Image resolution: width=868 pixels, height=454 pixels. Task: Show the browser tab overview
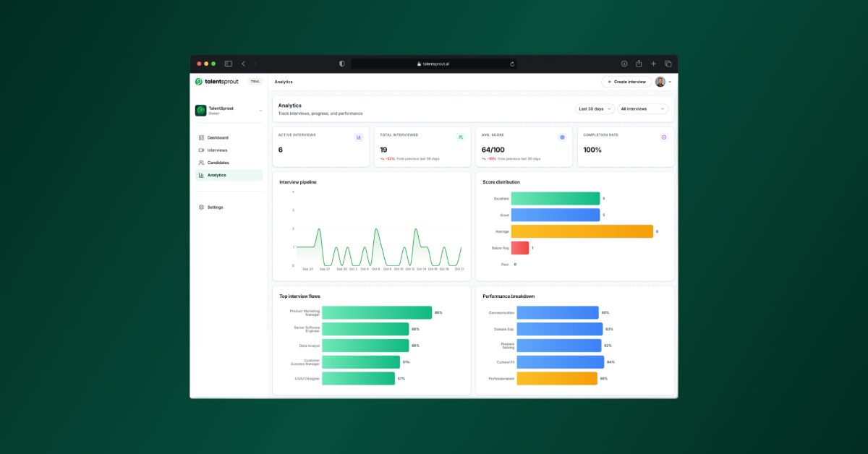click(x=668, y=64)
